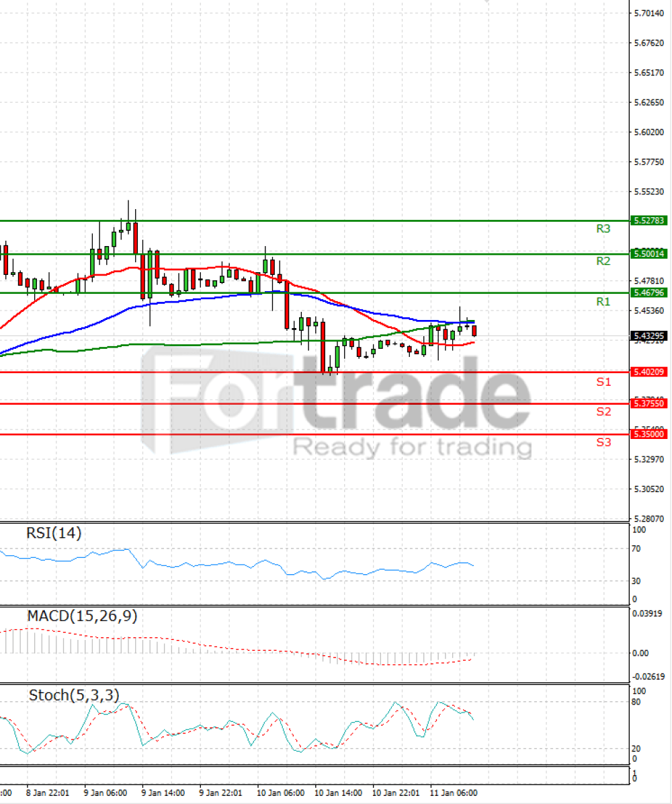Image resolution: width=672 pixels, height=804 pixels.
Task: Click the R3 resistance label
Action: click(603, 229)
